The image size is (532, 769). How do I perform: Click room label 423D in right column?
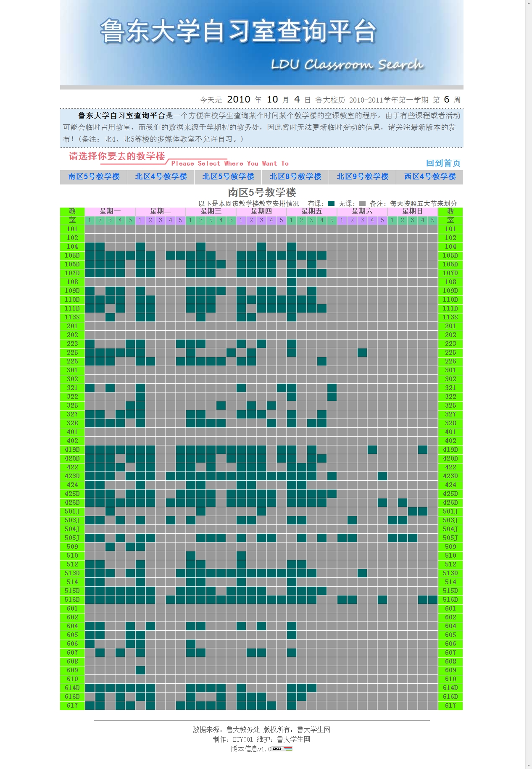pyautogui.click(x=450, y=476)
